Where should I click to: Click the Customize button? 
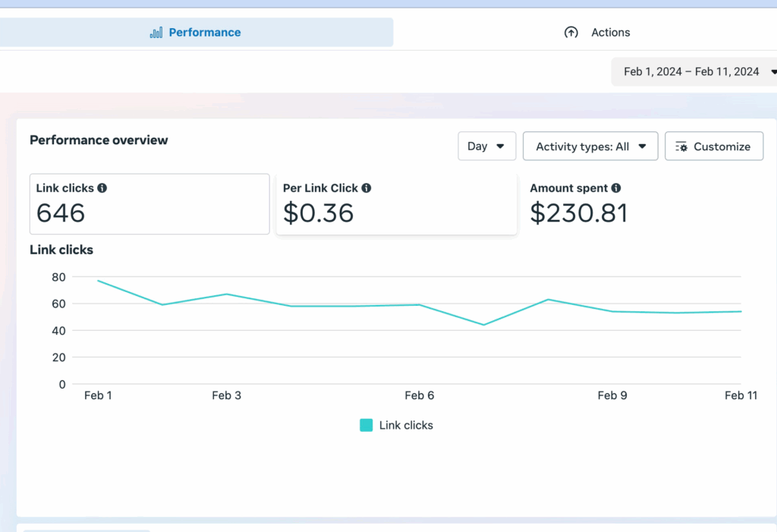(x=713, y=146)
